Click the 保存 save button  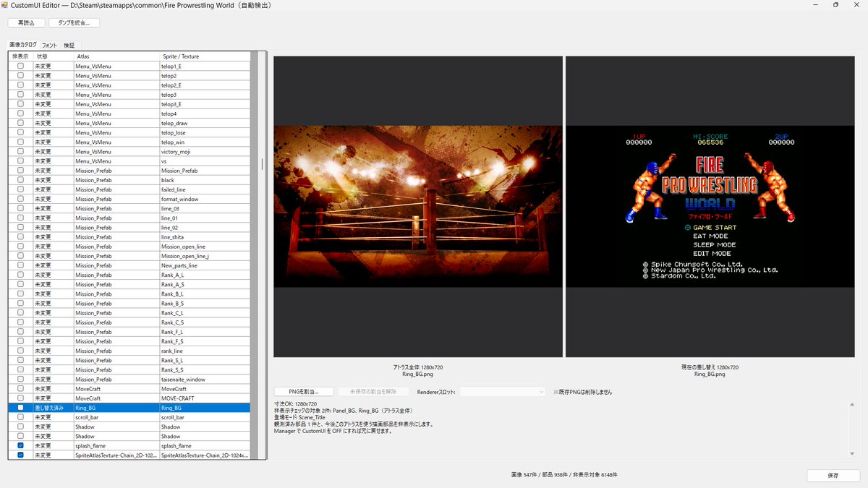(x=833, y=476)
